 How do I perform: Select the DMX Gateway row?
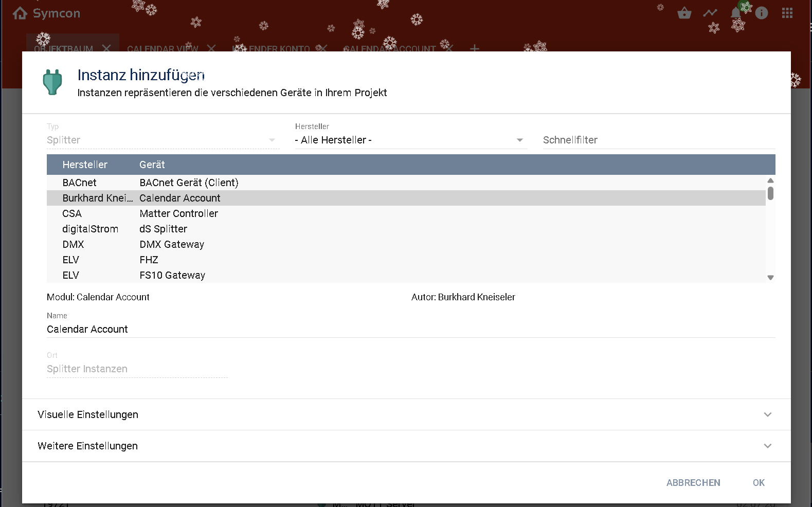(x=406, y=244)
